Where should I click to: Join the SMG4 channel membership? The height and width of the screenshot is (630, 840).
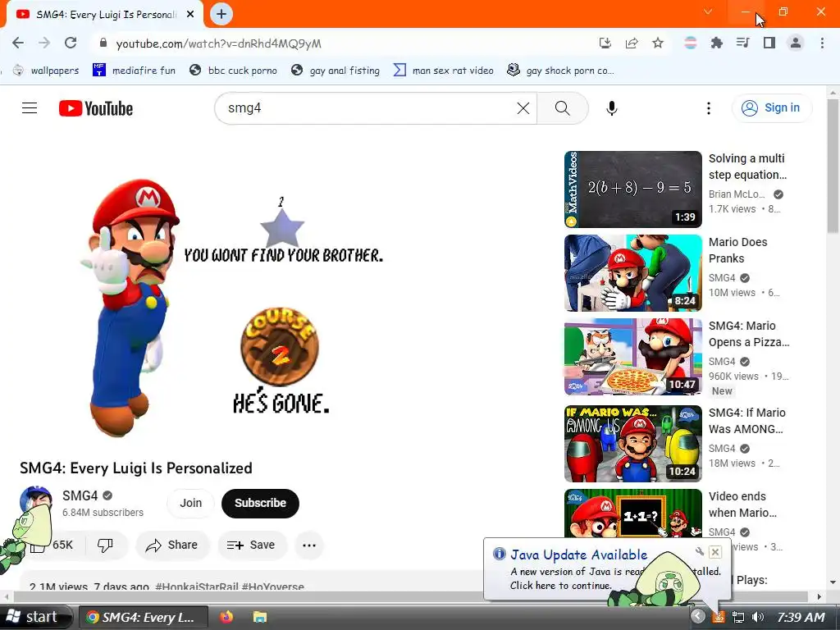190,503
